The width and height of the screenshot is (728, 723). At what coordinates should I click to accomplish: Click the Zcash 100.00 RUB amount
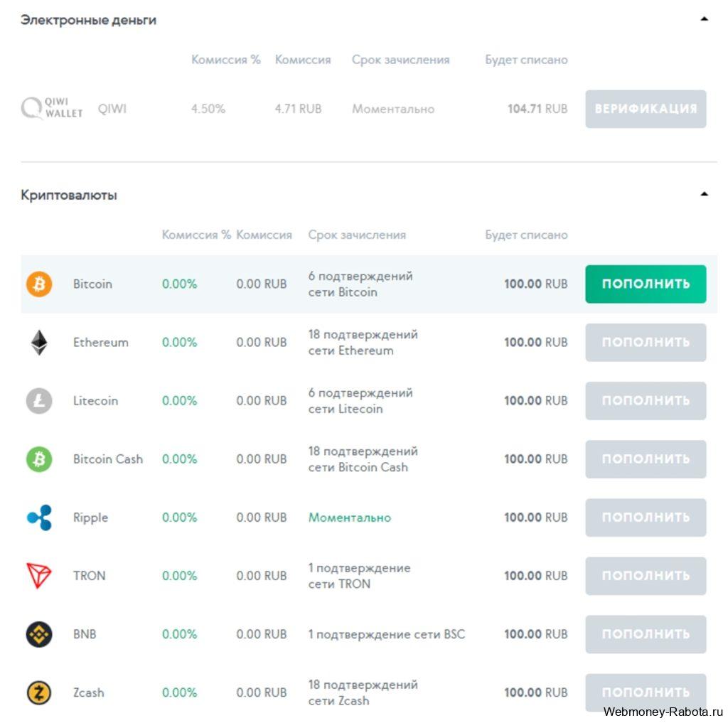point(536,693)
